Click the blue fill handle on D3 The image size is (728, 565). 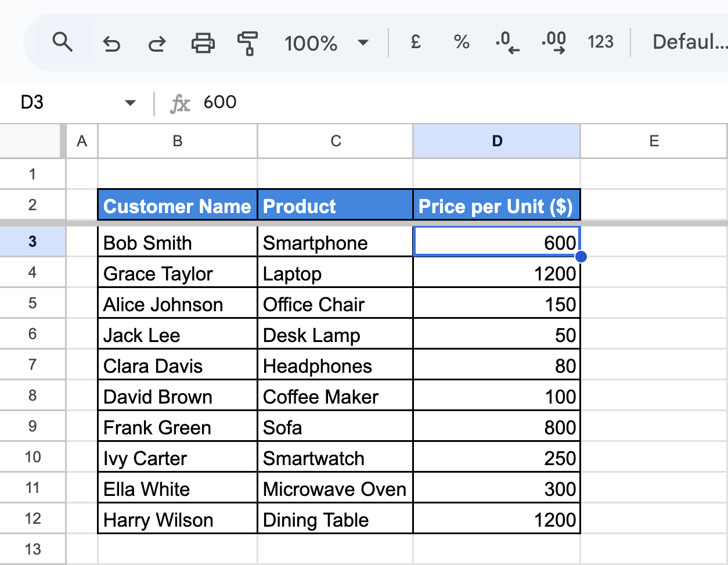580,256
